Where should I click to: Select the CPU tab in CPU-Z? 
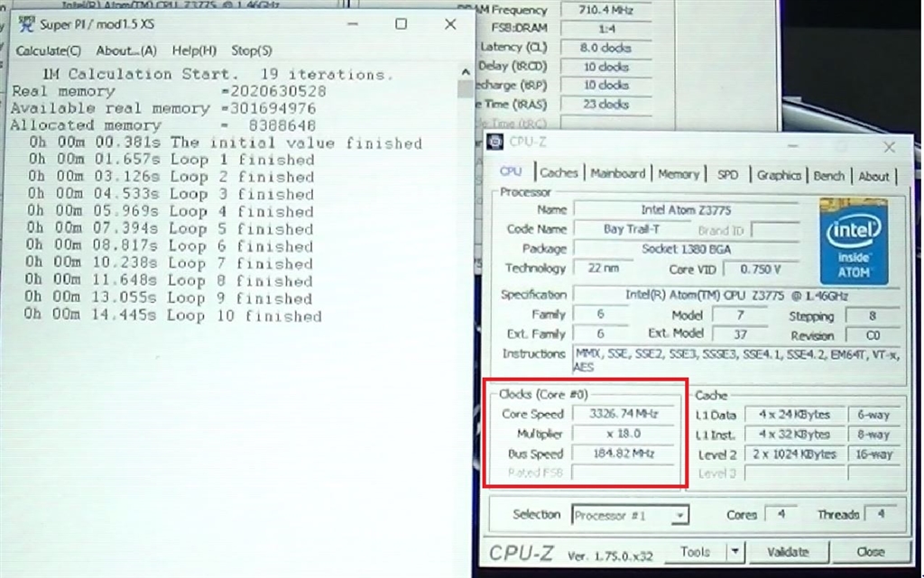coord(511,172)
